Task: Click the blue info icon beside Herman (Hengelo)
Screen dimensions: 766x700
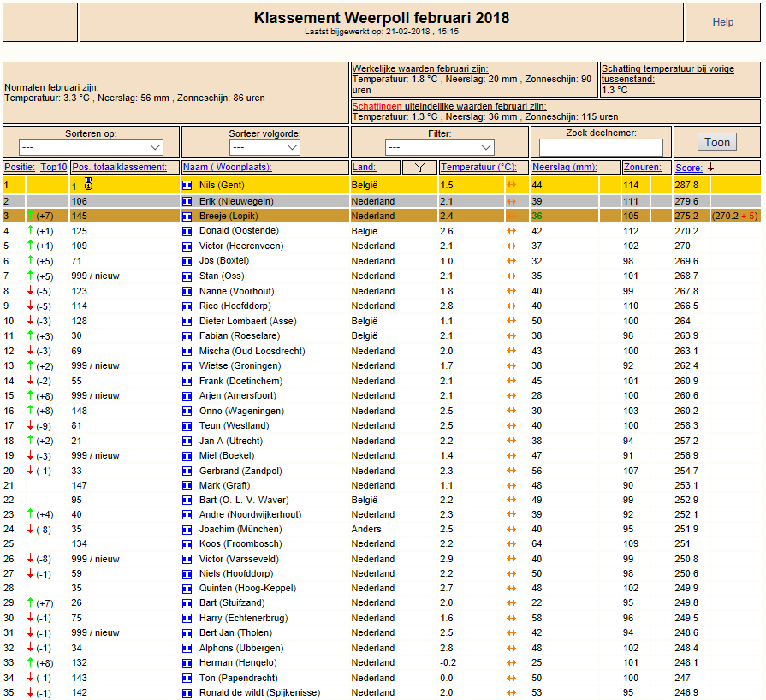Action: (x=187, y=663)
